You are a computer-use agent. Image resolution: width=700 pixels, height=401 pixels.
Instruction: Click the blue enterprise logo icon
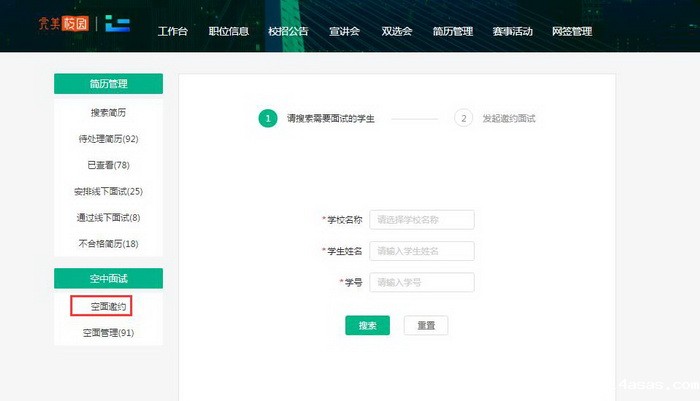[x=118, y=24]
